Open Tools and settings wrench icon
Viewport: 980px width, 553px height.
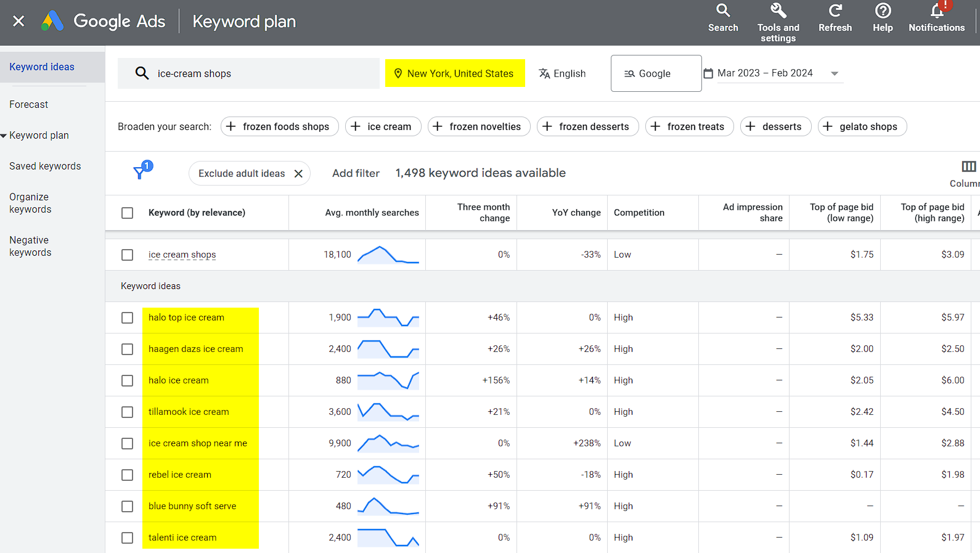click(x=778, y=11)
